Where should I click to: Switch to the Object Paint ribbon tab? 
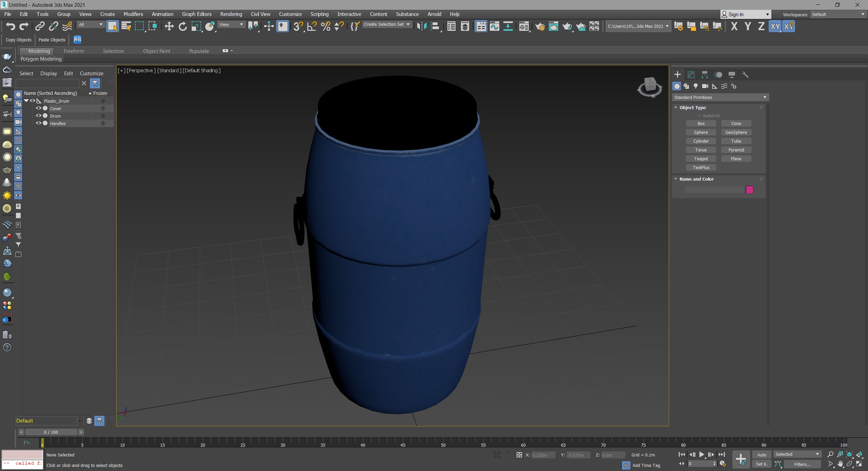(x=157, y=51)
